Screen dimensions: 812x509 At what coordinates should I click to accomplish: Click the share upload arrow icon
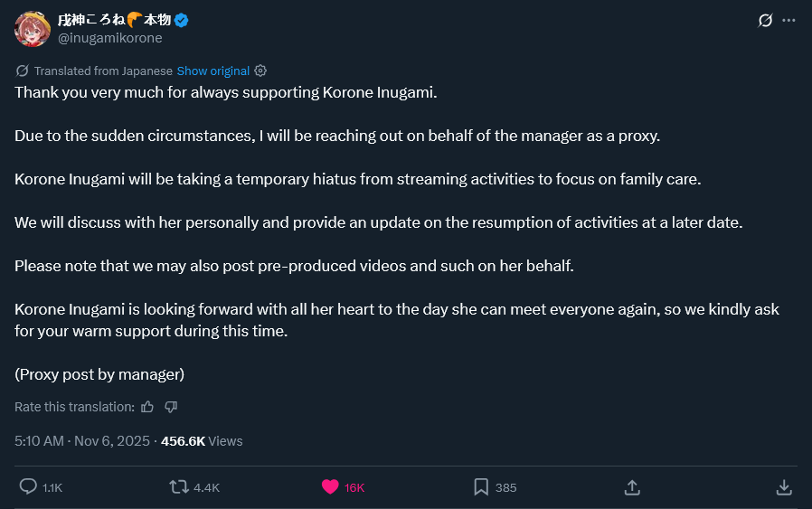[632, 487]
